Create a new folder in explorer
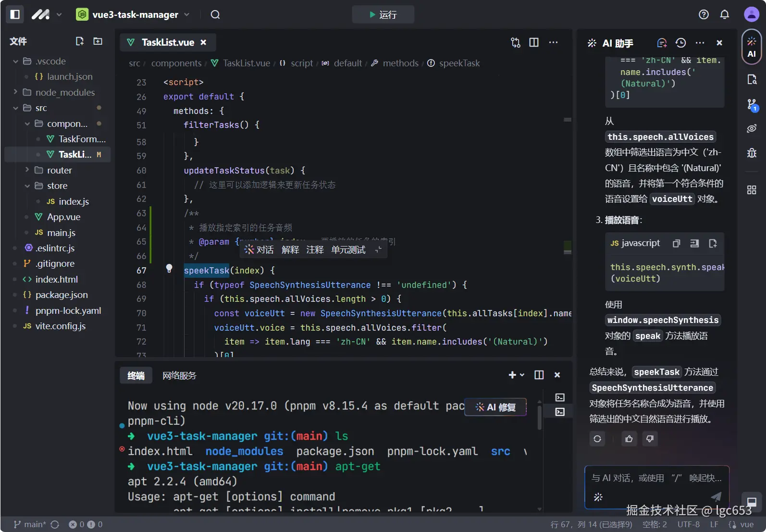766x532 pixels. [x=98, y=41]
